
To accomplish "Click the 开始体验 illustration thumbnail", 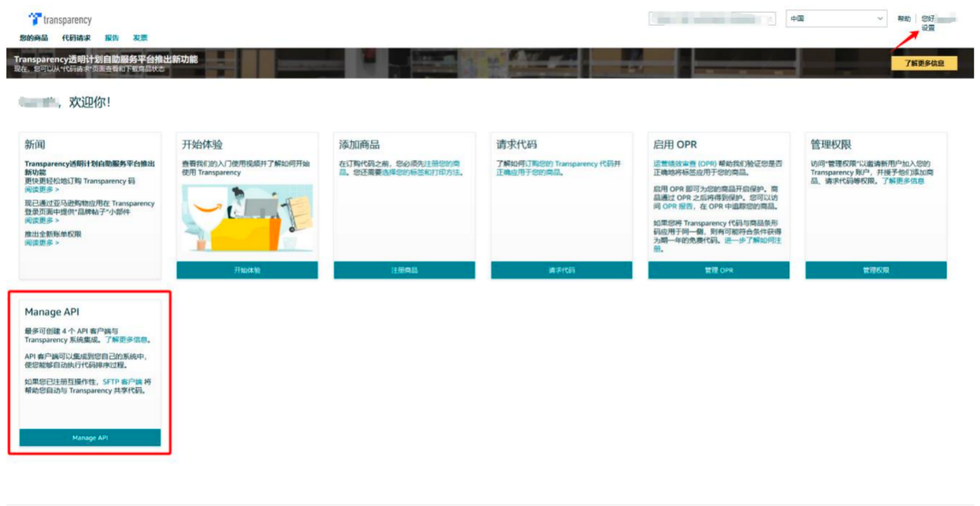I will coord(247,218).
